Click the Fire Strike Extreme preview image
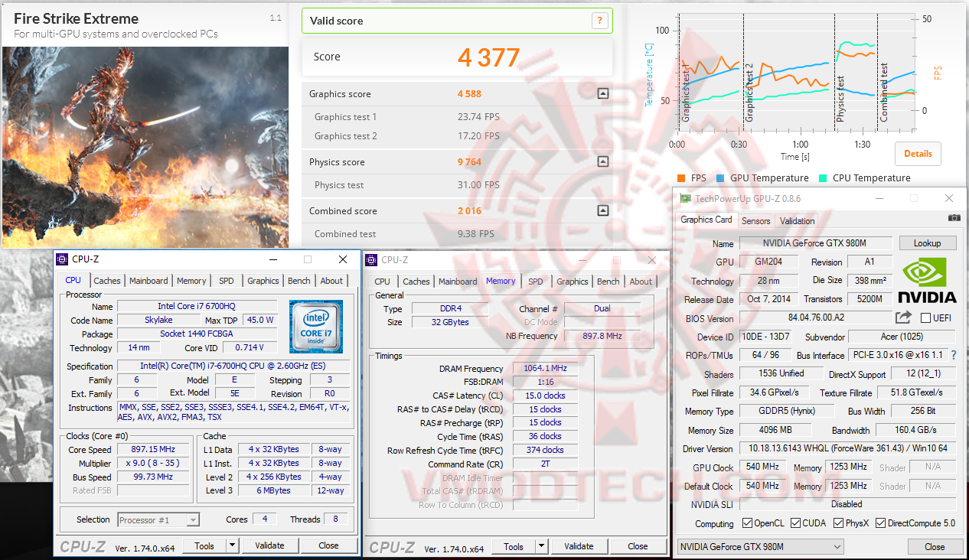Screen dimensions: 969x560 (x=145, y=147)
